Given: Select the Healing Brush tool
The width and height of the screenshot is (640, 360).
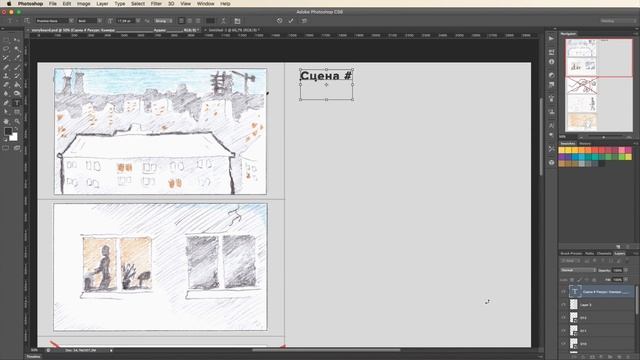Looking at the screenshot, I should tap(6, 67).
